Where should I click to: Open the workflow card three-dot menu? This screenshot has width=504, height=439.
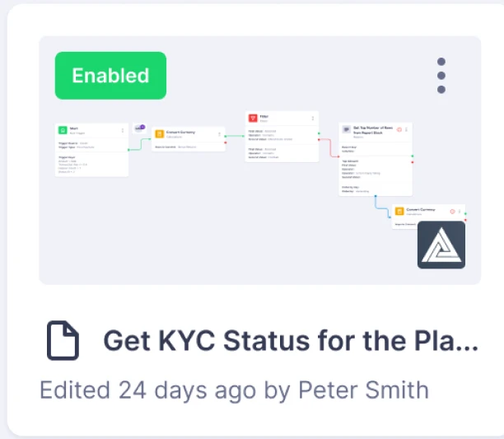(441, 76)
